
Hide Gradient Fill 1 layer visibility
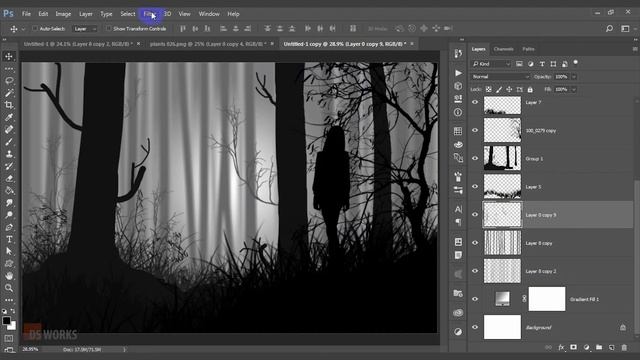(x=475, y=299)
